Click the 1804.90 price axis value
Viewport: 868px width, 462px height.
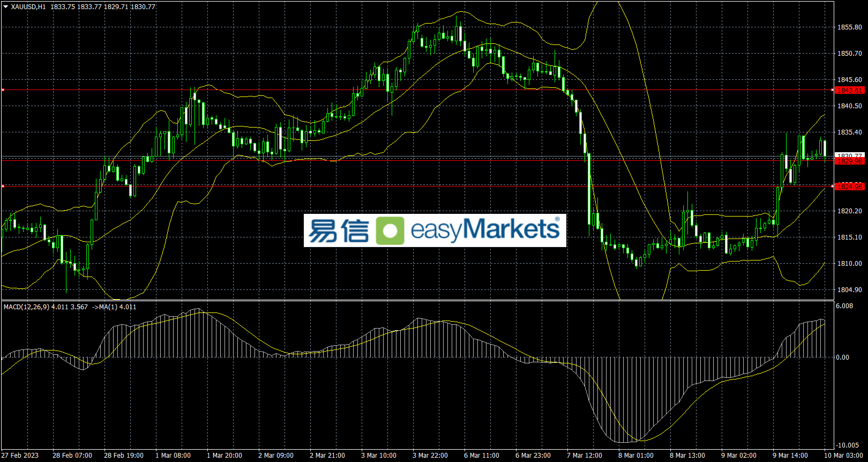tap(849, 289)
